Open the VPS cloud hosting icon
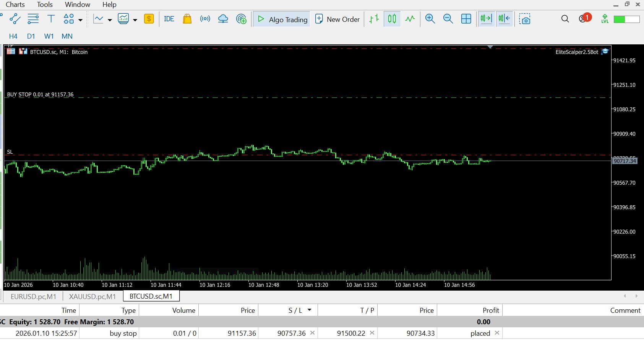This screenshot has height=343, width=644. (223, 19)
